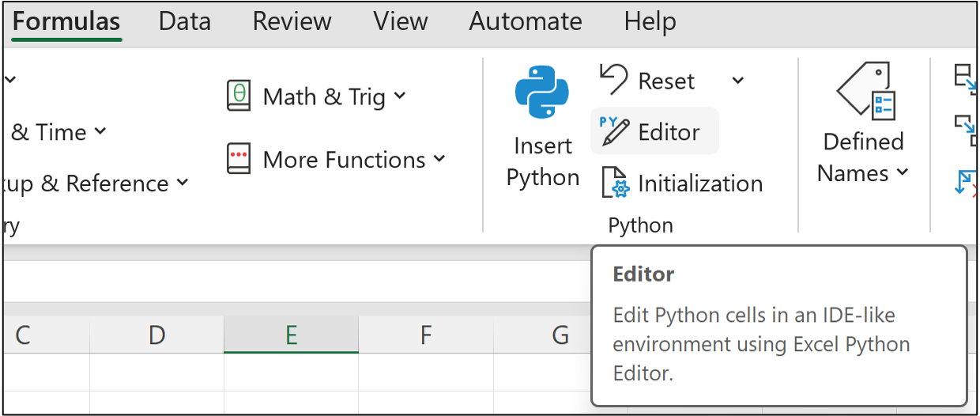Switch to the Data tab
The image size is (980, 416).
184,21
